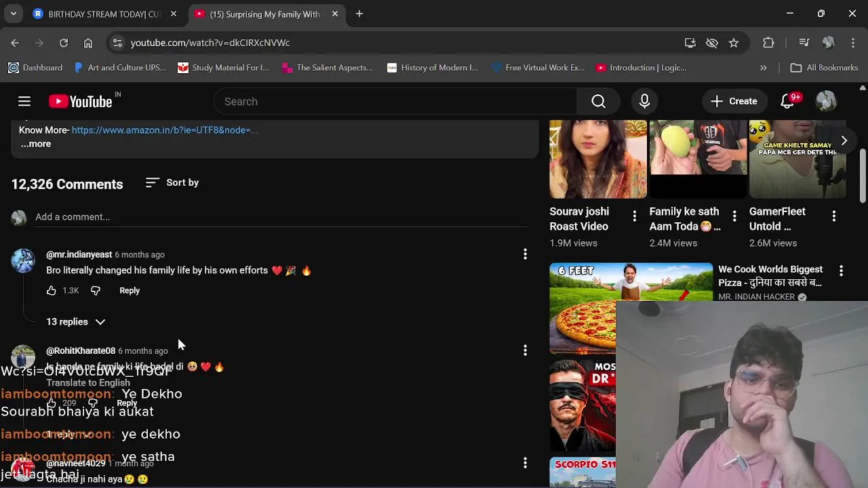
Task: Open @mr.indianyeast channel name link
Action: [79, 255]
